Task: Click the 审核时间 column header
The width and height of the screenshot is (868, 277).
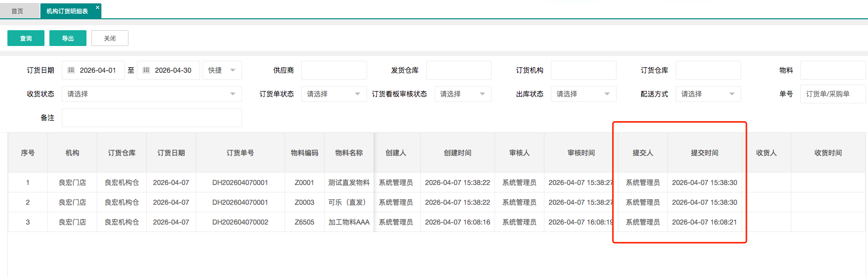Action: point(581,153)
